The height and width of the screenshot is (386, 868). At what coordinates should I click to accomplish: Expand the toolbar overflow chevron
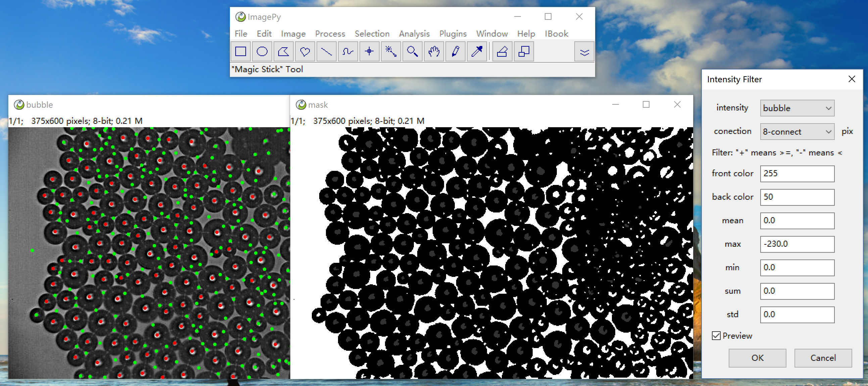coord(584,52)
